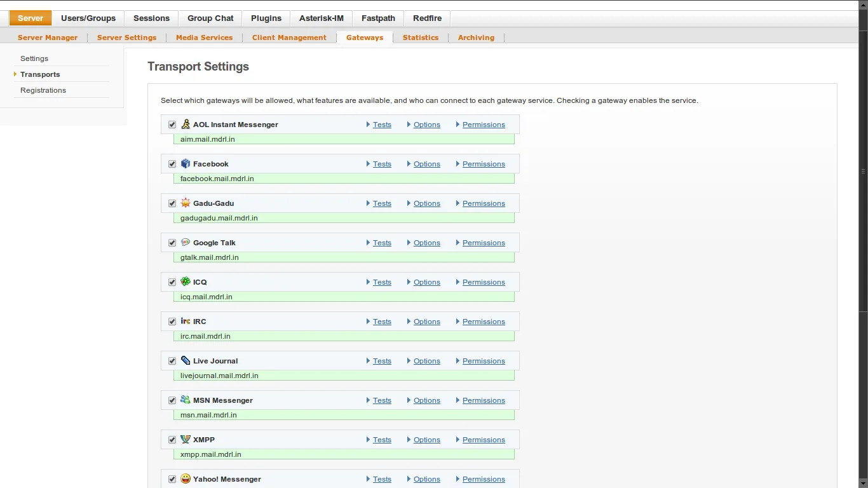Open Permissions link for AOL Instant Messenger
This screenshot has height=488, width=868.
(484, 125)
